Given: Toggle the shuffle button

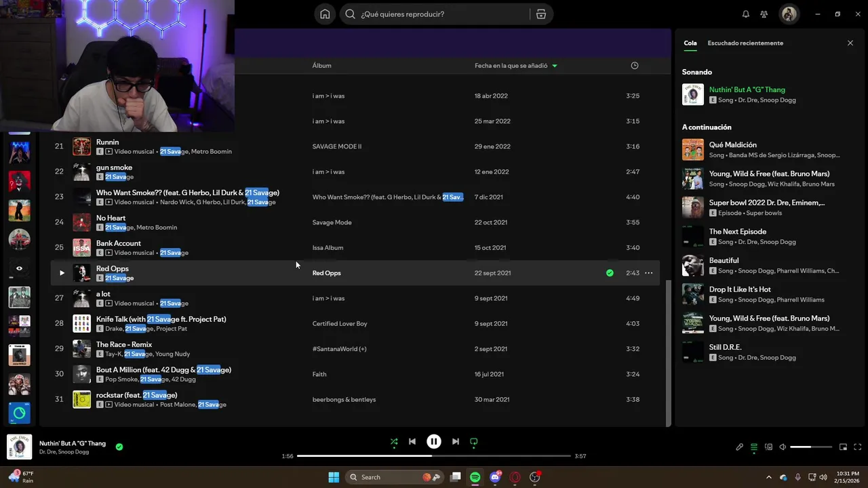Looking at the screenshot, I should 394,441.
